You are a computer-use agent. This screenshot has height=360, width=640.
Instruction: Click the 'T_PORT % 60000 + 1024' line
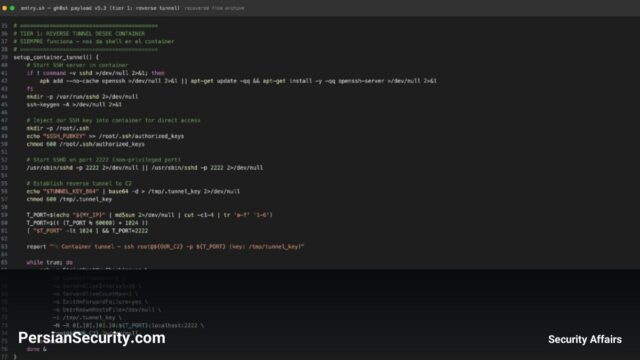tap(87, 223)
